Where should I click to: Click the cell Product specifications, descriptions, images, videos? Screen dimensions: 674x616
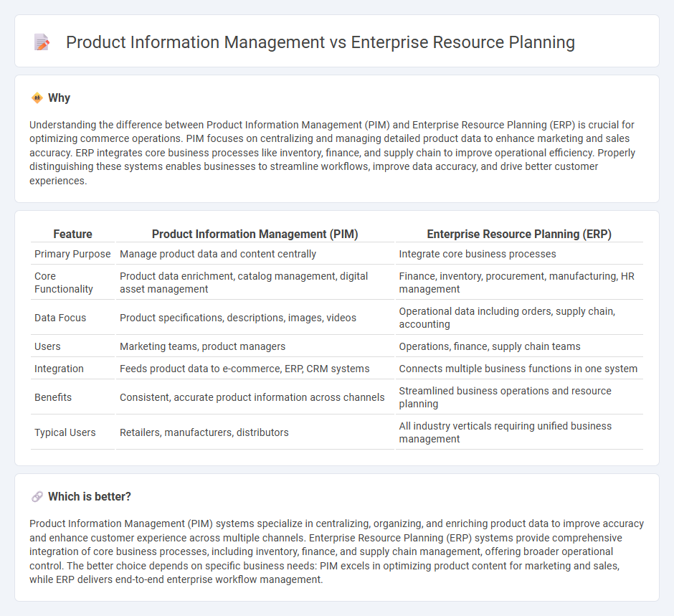click(x=255, y=318)
